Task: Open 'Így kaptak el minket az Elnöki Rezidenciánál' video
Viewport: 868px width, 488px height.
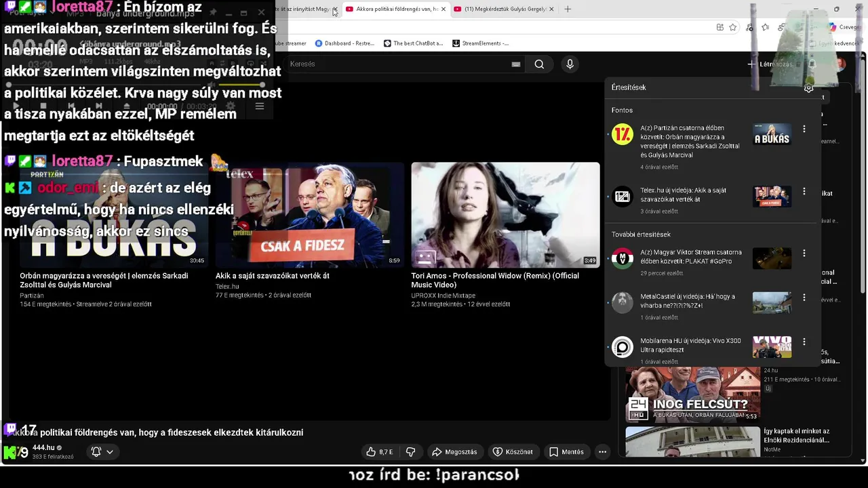Action: click(692, 441)
